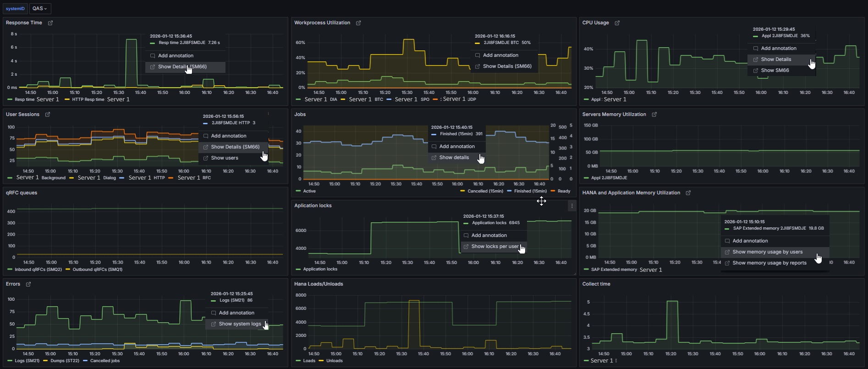Open Errors panel external link icon
This screenshot has height=369, width=868.
[x=28, y=284]
